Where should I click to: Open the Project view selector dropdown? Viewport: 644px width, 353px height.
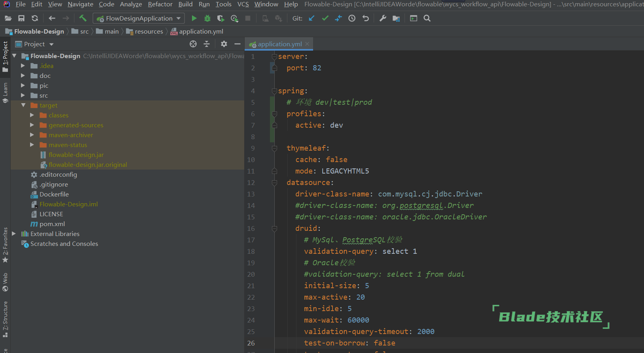point(51,44)
